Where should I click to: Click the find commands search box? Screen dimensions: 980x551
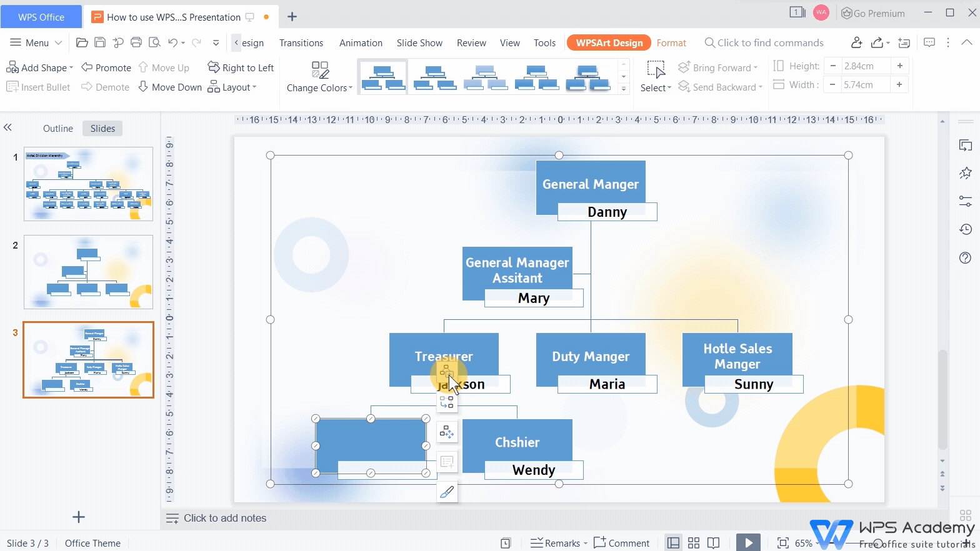764,42
